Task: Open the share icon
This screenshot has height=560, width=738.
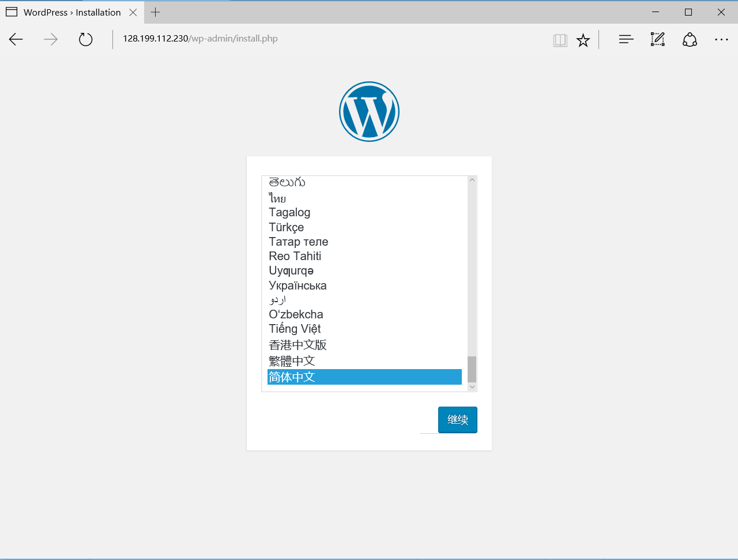Action: pyautogui.click(x=690, y=39)
